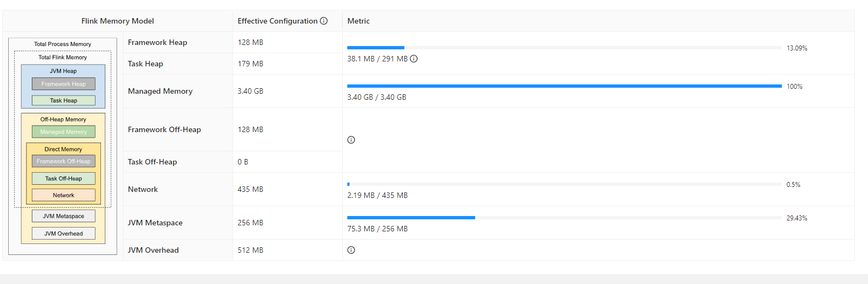Click the Managed Memory 100% progress bar
Viewport: 868px width, 284px height.
[564, 86]
